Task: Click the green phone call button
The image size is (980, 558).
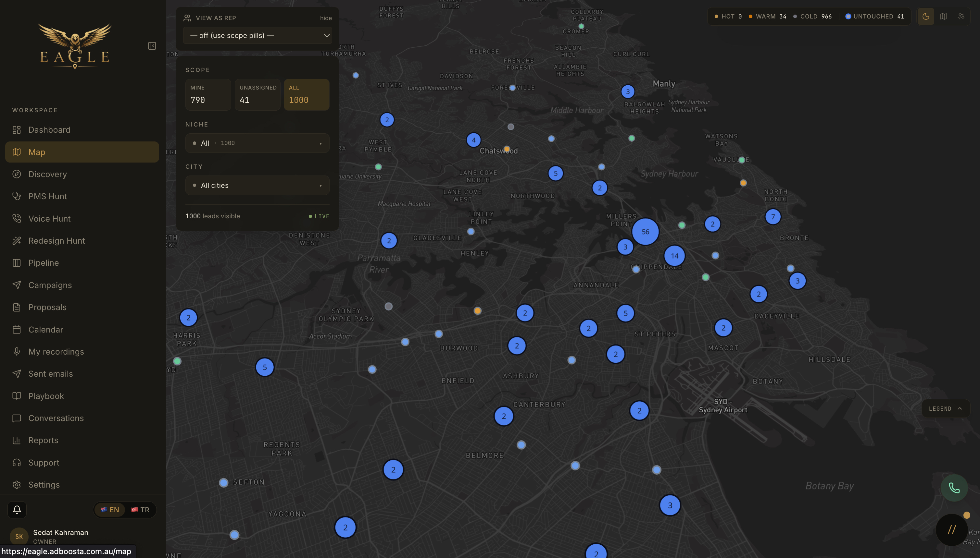Action: [954, 488]
